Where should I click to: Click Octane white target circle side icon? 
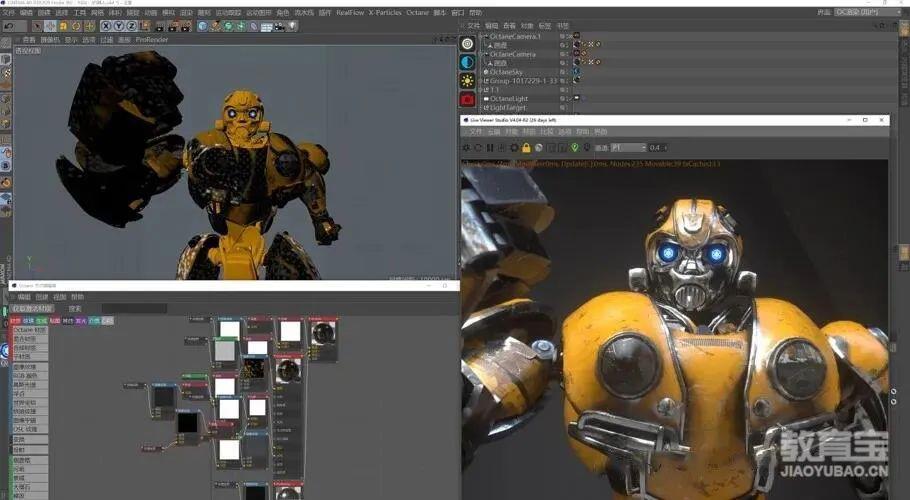pyautogui.click(x=468, y=44)
